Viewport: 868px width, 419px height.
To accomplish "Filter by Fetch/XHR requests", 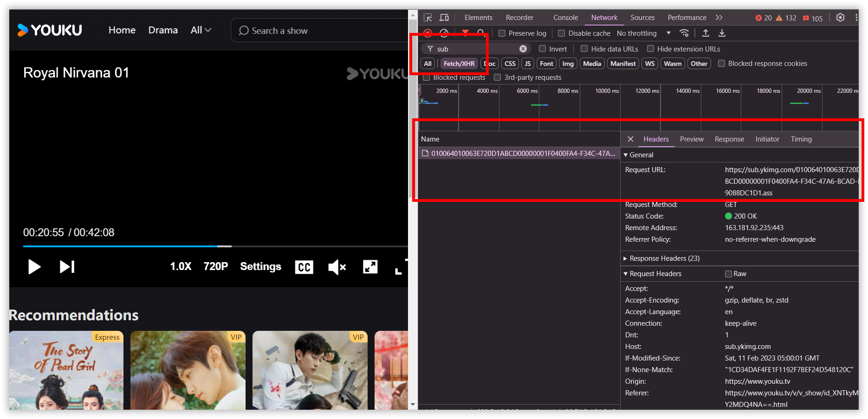I will pos(459,64).
